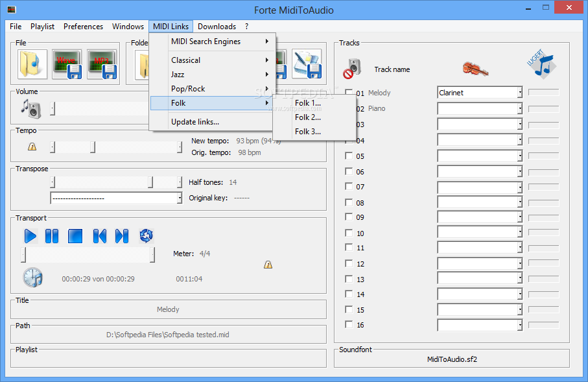This screenshot has height=382, width=588.
Task: Open the Playlist menu
Action: (x=42, y=27)
